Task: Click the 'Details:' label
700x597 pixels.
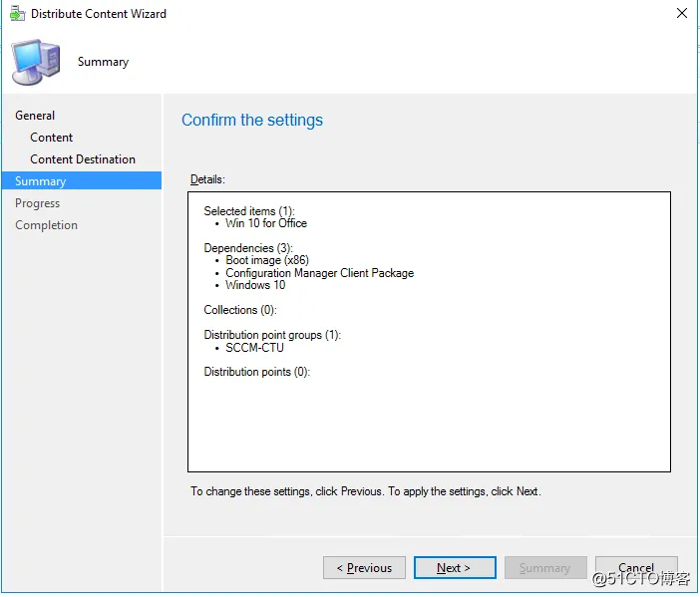Action: point(207,179)
